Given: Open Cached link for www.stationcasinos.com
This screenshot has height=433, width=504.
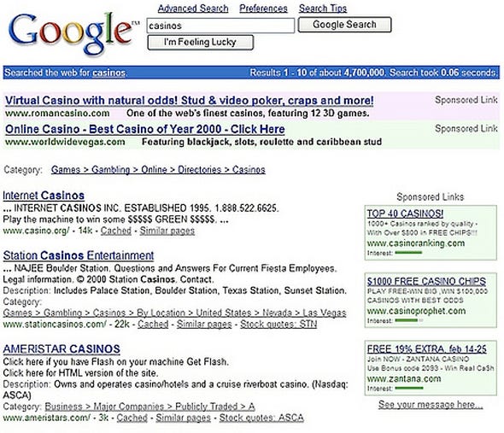Looking at the screenshot, I should pos(153,324).
